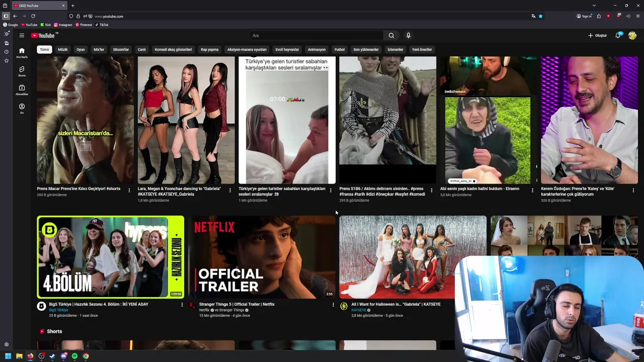This screenshot has width=644, height=362.
Task: Open the browser sidebar settings gear
Action: [x=7, y=344]
